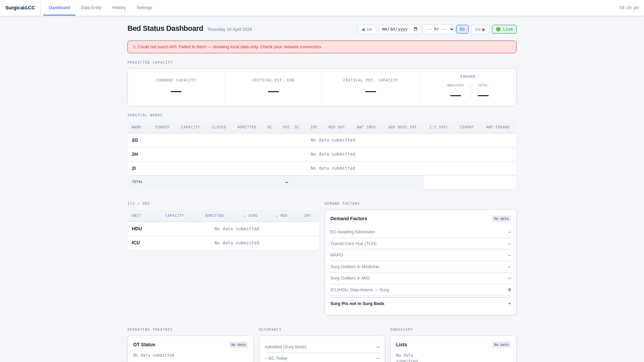Click the 1:1 Spec column header

tap(439, 127)
